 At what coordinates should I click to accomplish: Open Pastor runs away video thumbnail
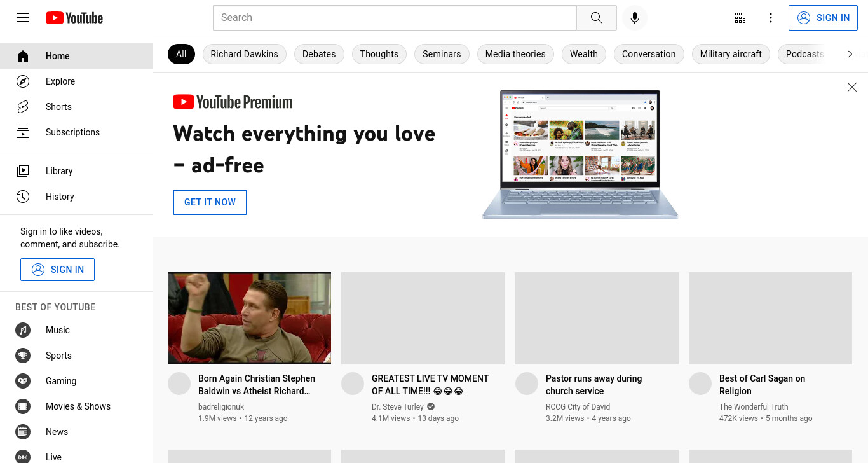pos(597,318)
